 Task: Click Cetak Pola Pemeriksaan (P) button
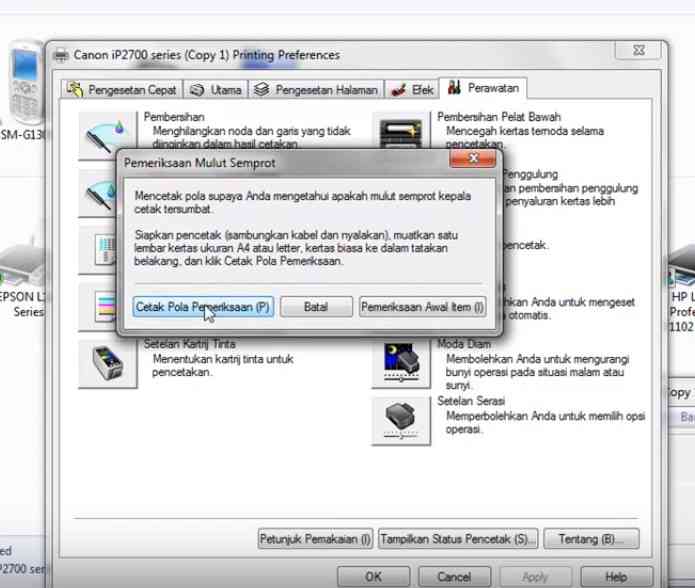203,307
